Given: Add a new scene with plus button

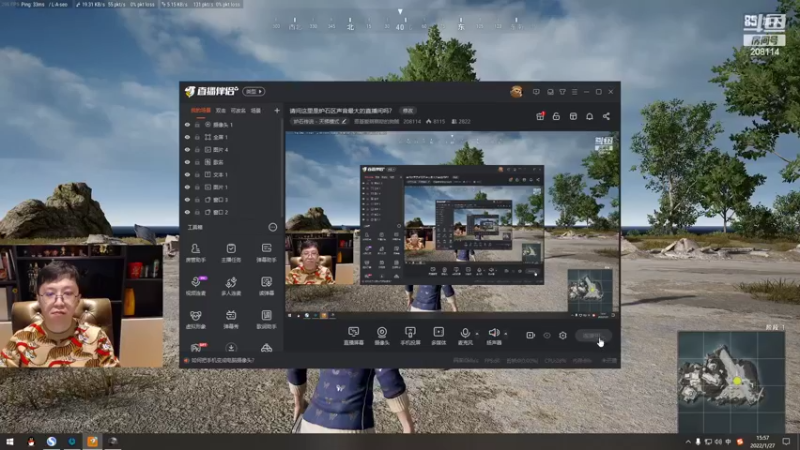Looking at the screenshot, I should click(x=277, y=110).
